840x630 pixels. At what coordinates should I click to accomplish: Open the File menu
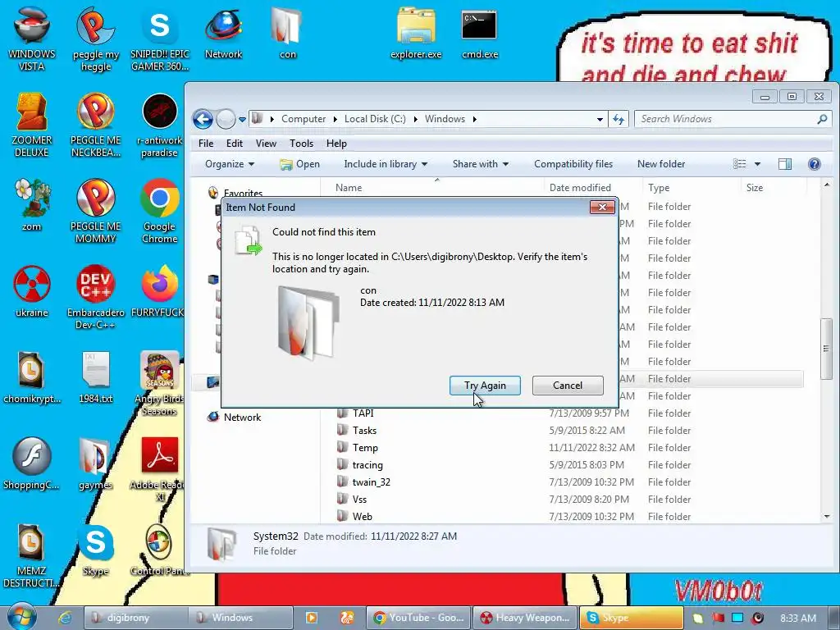point(206,144)
